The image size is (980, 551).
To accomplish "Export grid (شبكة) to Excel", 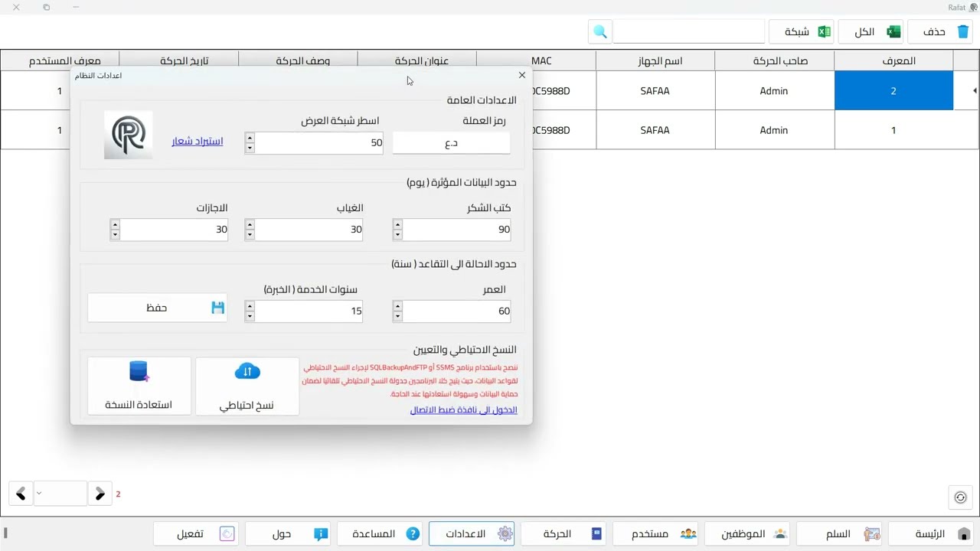I will point(802,31).
